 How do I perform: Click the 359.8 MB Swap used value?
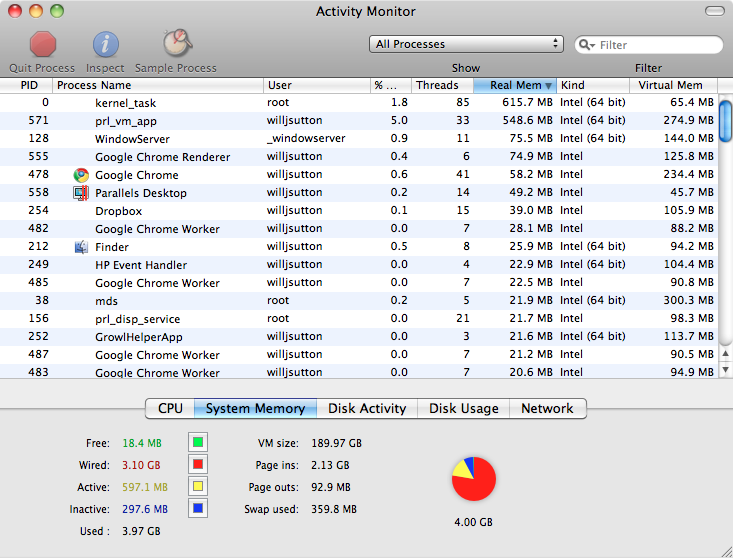click(334, 509)
